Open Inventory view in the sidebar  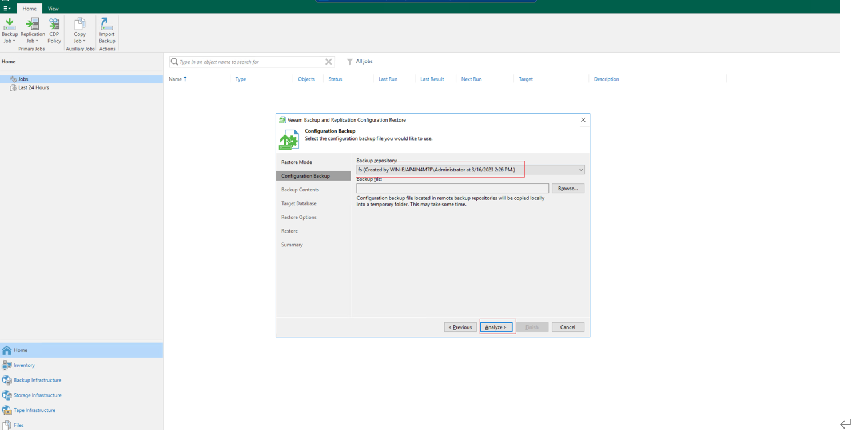click(x=24, y=365)
